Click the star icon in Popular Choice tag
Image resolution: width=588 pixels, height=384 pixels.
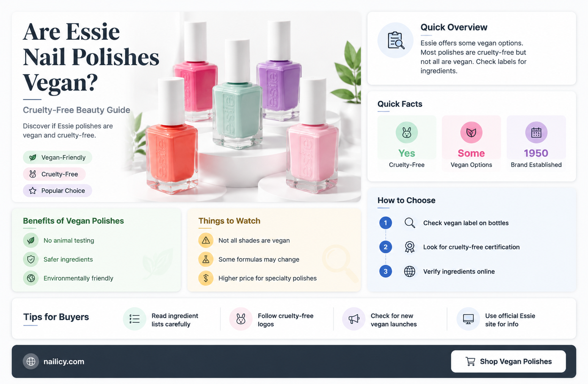pos(33,190)
